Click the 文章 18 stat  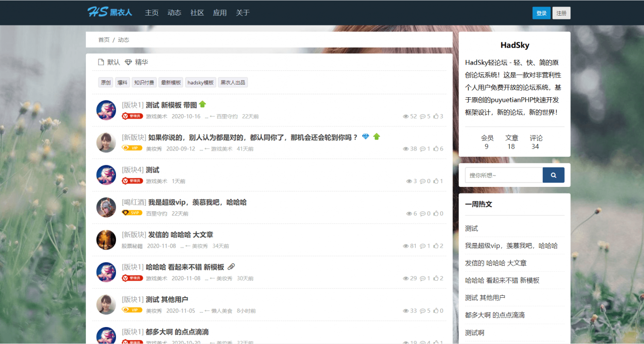[512, 142]
